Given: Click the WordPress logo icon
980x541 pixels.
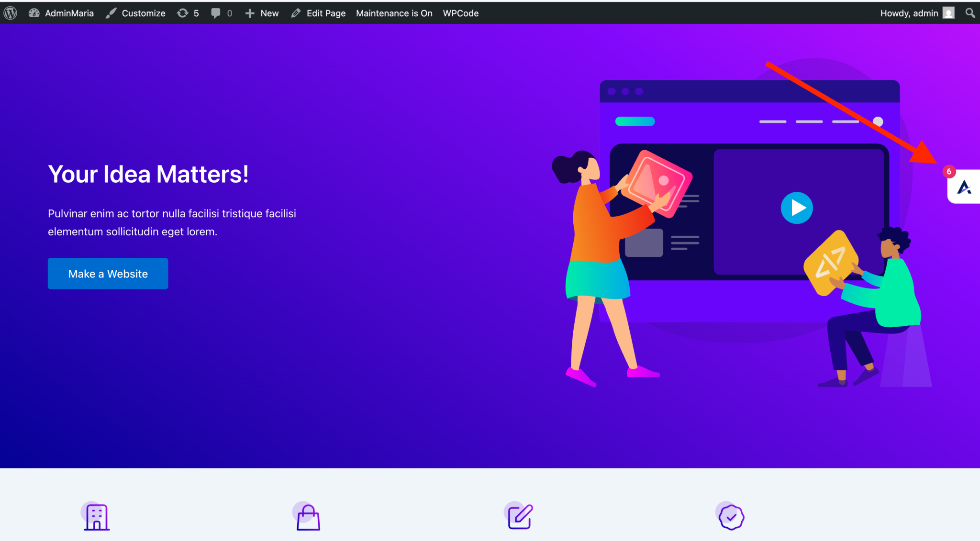Looking at the screenshot, I should point(11,13).
